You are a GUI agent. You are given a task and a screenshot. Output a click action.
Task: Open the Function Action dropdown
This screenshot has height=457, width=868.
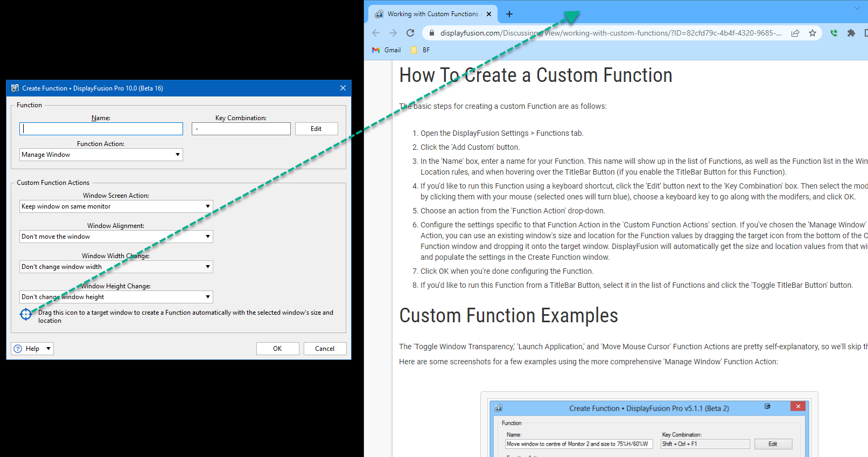click(x=101, y=155)
